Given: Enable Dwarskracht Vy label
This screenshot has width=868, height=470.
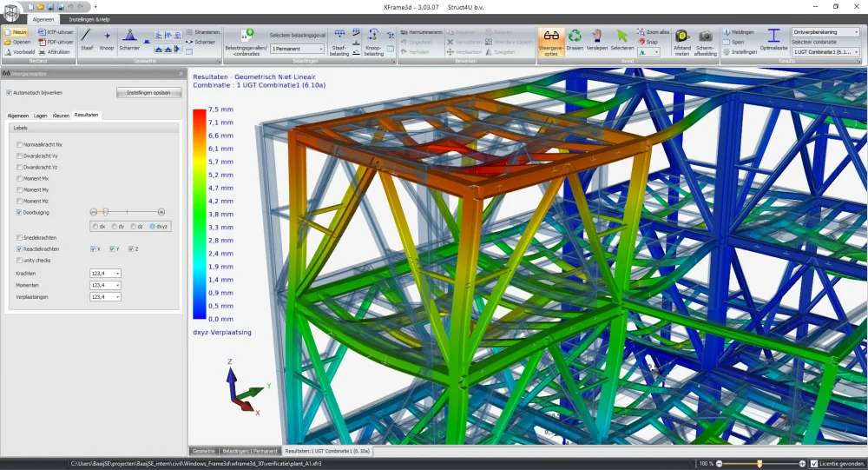Looking at the screenshot, I should coord(19,156).
